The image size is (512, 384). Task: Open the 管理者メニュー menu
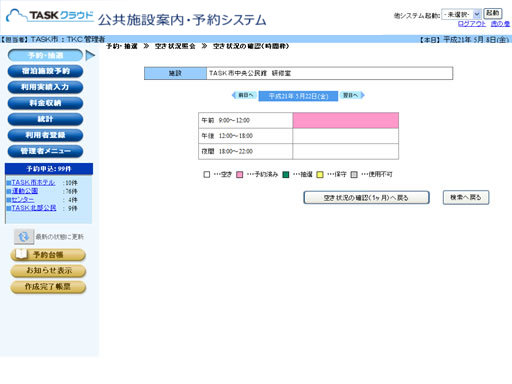(45, 151)
